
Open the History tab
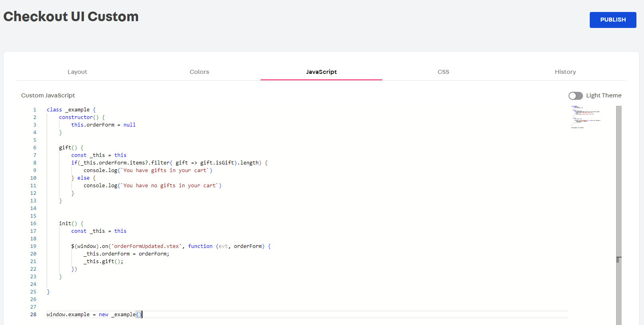[565, 72]
